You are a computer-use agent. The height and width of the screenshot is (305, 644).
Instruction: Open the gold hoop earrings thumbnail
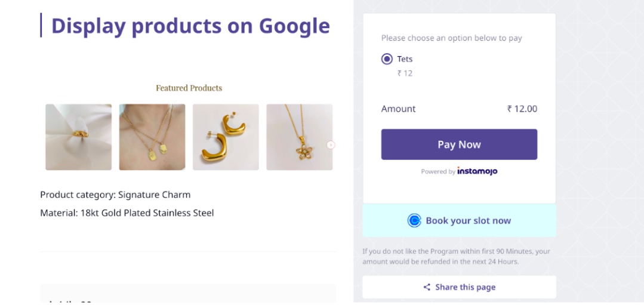pos(226,137)
